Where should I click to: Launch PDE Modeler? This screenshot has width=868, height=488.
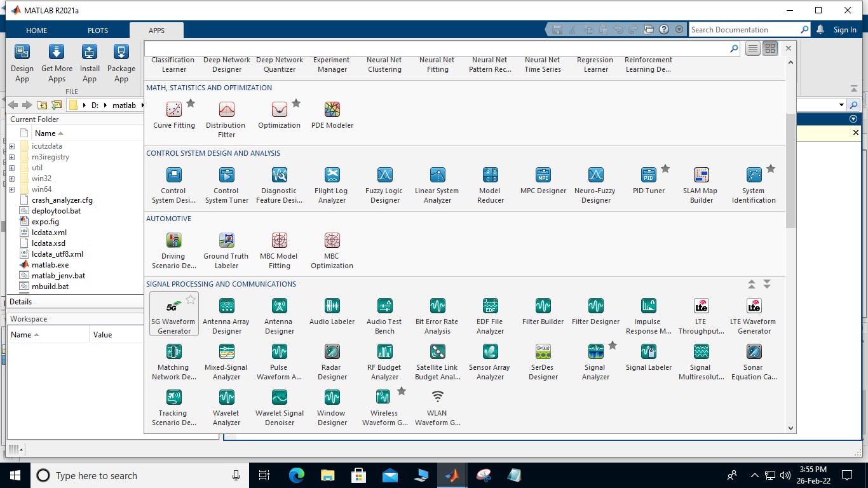[x=332, y=114]
